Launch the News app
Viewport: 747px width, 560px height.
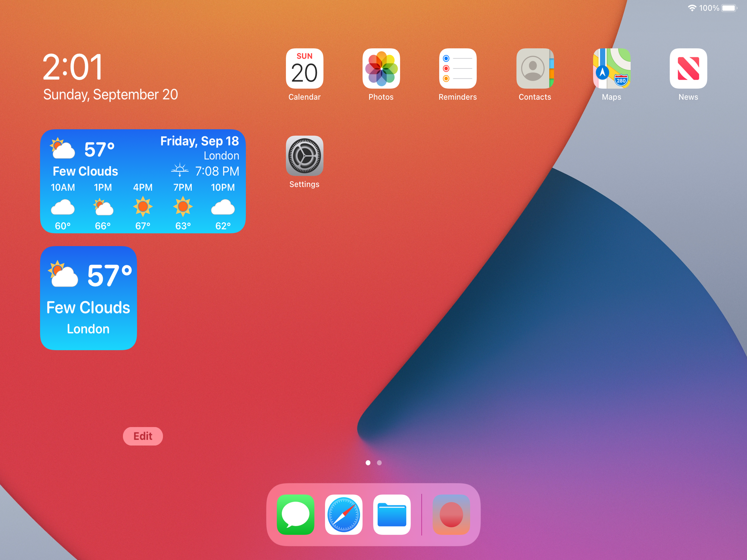pos(688,69)
